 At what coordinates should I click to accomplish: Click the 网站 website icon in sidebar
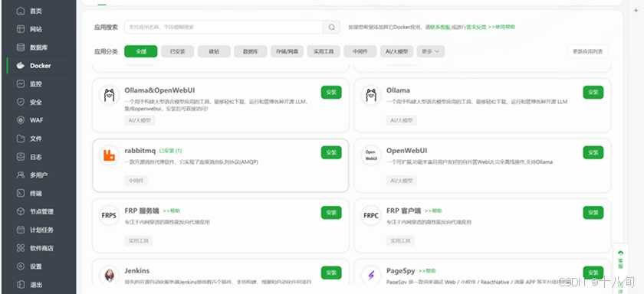21,29
